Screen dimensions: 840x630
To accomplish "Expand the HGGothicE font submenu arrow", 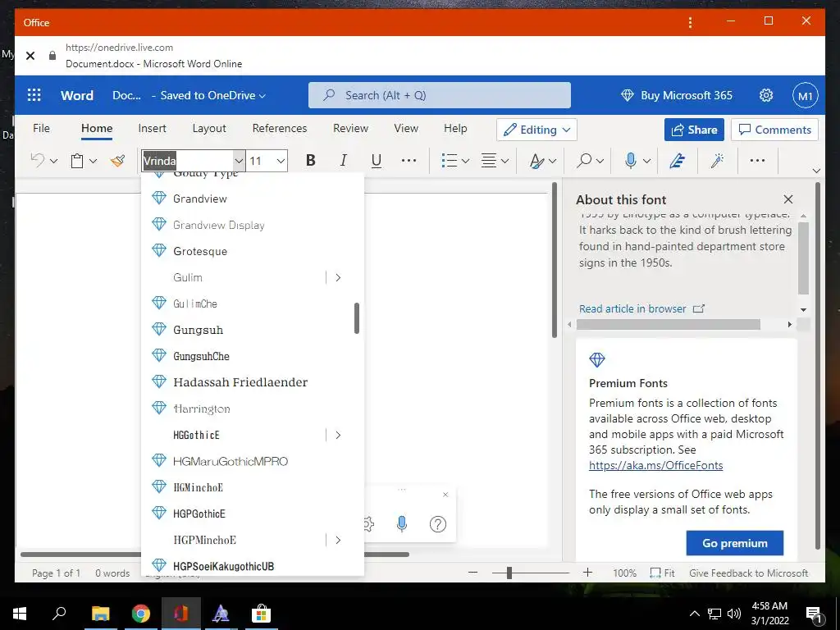I will click(338, 435).
